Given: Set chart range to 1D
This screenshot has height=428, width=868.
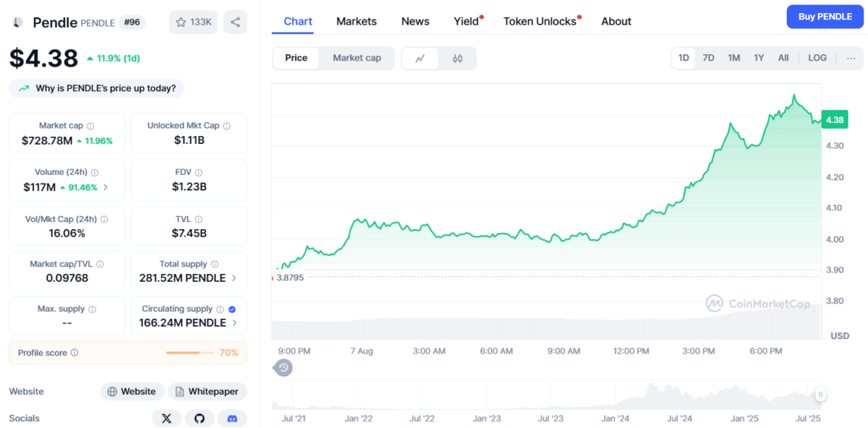Looking at the screenshot, I should (x=683, y=58).
